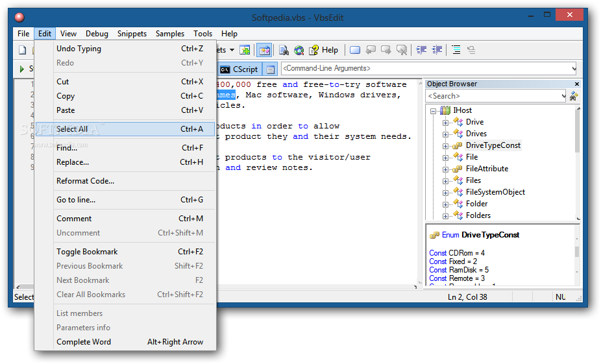
Task: Open the Tools menu
Action: pos(202,34)
